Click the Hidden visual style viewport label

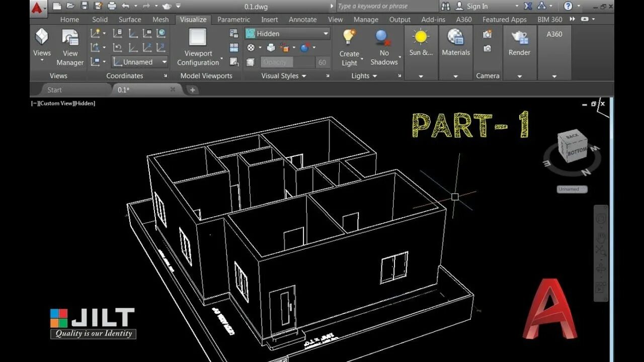[x=85, y=104]
